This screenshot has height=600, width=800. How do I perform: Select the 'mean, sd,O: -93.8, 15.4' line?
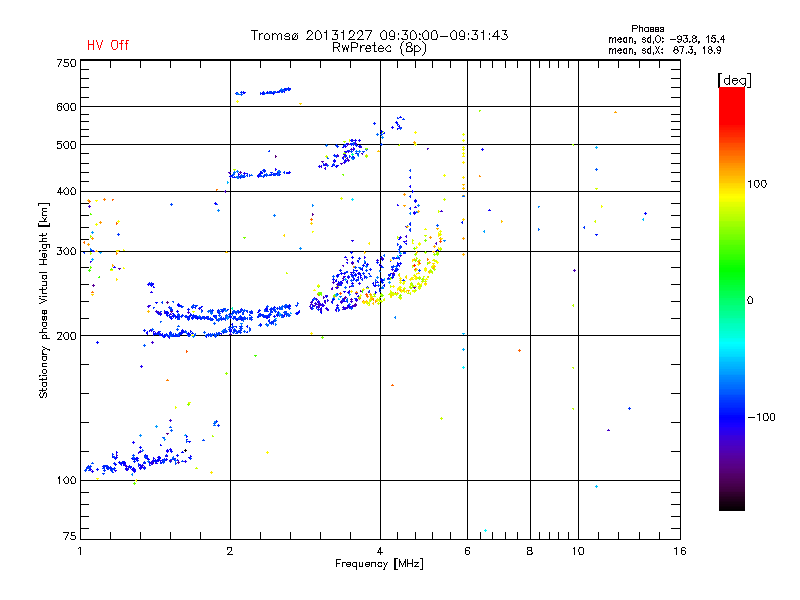(x=666, y=39)
